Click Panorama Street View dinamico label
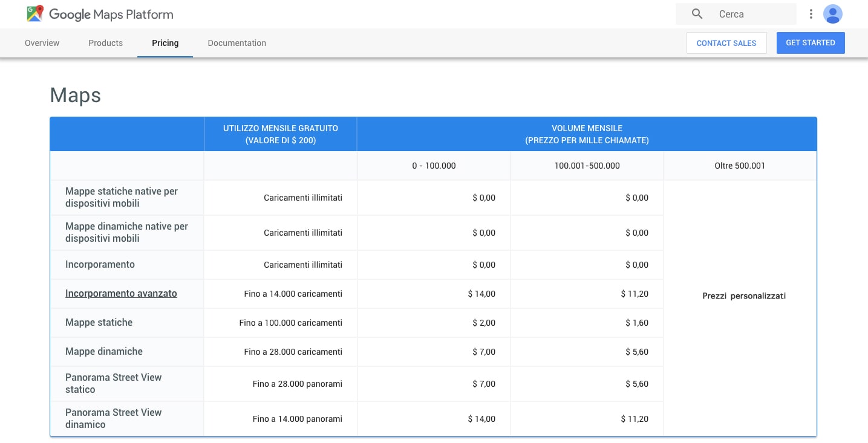Screen dimensions: 868x443 coord(113,419)
